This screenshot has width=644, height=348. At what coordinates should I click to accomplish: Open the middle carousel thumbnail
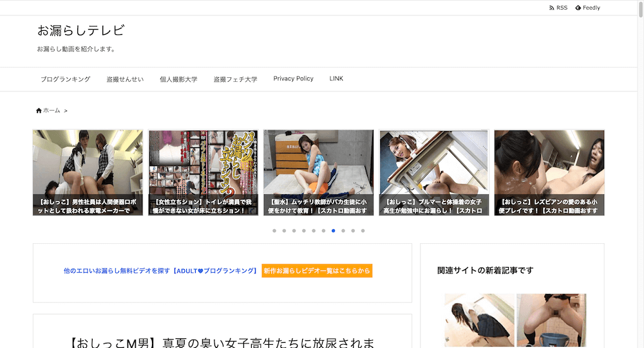pyautogui.click(x=318, y=172)
